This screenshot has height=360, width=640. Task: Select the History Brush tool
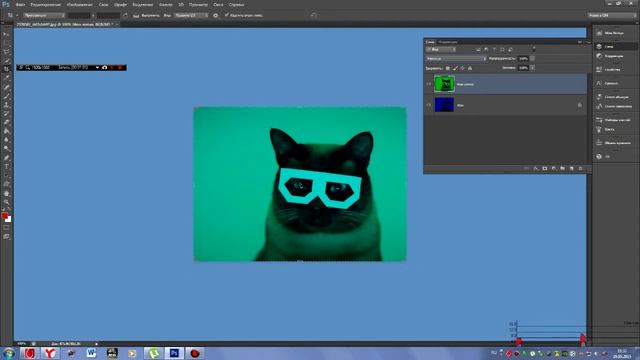click(6, 113)
